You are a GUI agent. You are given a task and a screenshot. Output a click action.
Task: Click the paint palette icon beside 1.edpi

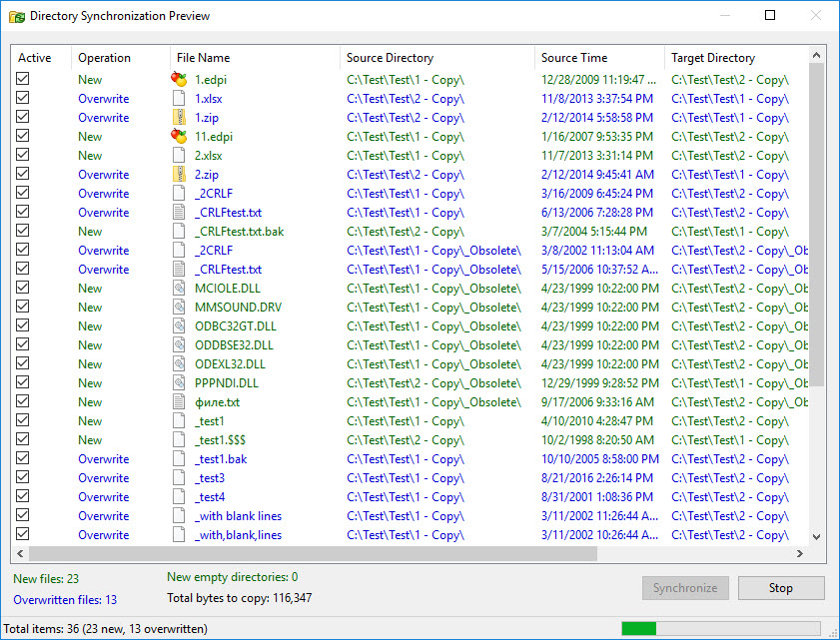pyautogui.click(x=179, y=79)
